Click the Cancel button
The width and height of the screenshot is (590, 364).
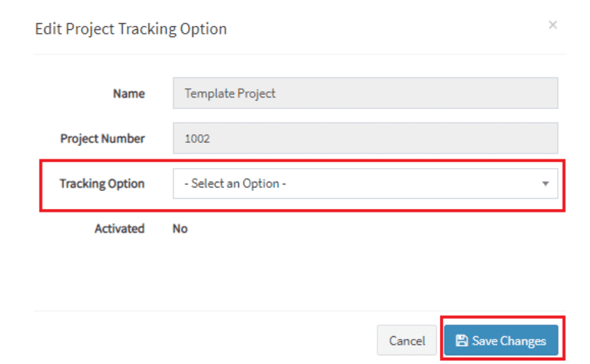point(407,341)
